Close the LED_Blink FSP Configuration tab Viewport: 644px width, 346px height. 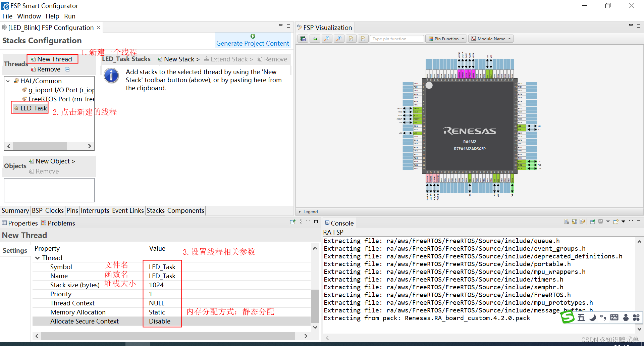[99, 27]
